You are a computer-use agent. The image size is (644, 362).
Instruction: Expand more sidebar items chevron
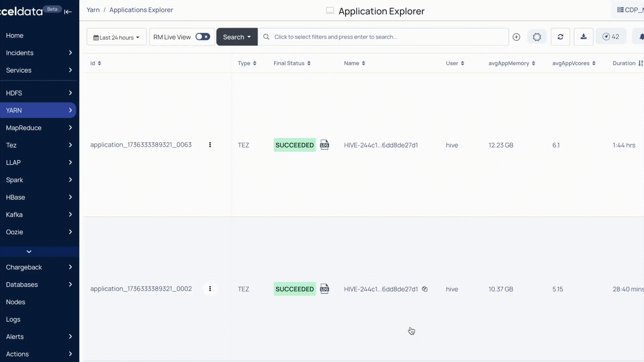[29, 251]
